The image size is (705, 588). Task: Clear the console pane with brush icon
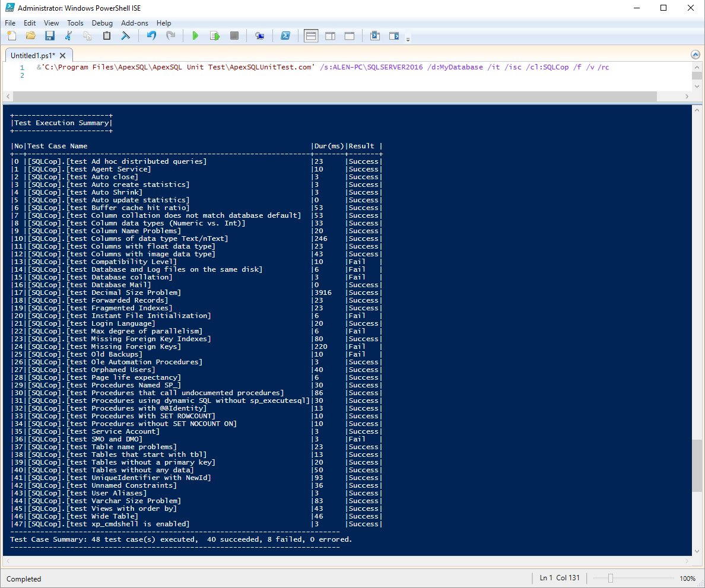point(125,36)
